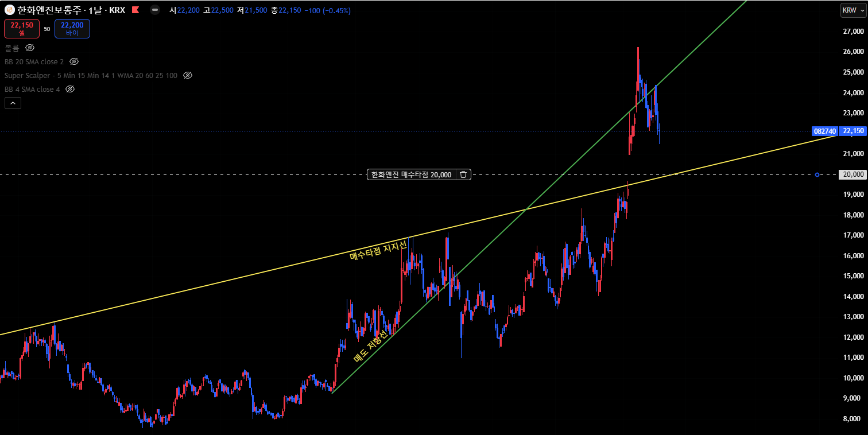Click the open price 시 22,200
This screenshot has height=435, width=868.
[185, 10]
